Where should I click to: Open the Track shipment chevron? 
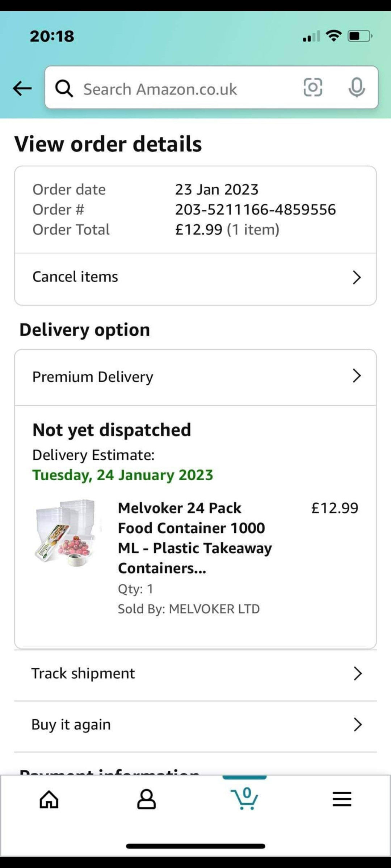pyautogui.click(x=357, y=674)
